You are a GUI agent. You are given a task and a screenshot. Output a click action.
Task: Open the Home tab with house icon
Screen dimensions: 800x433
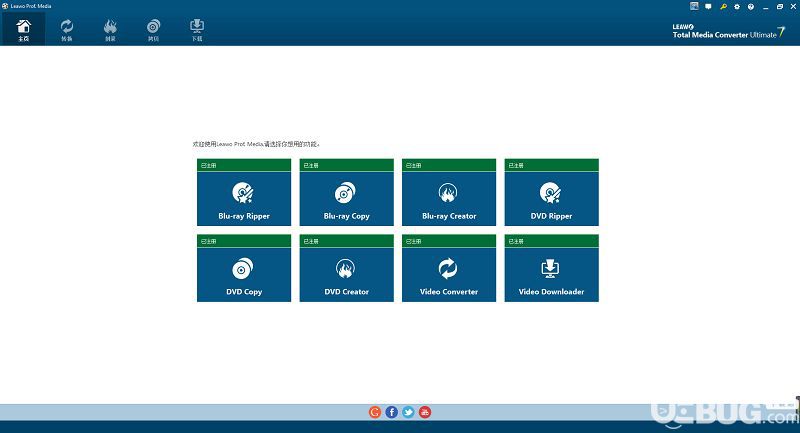(x=23, y=30)
